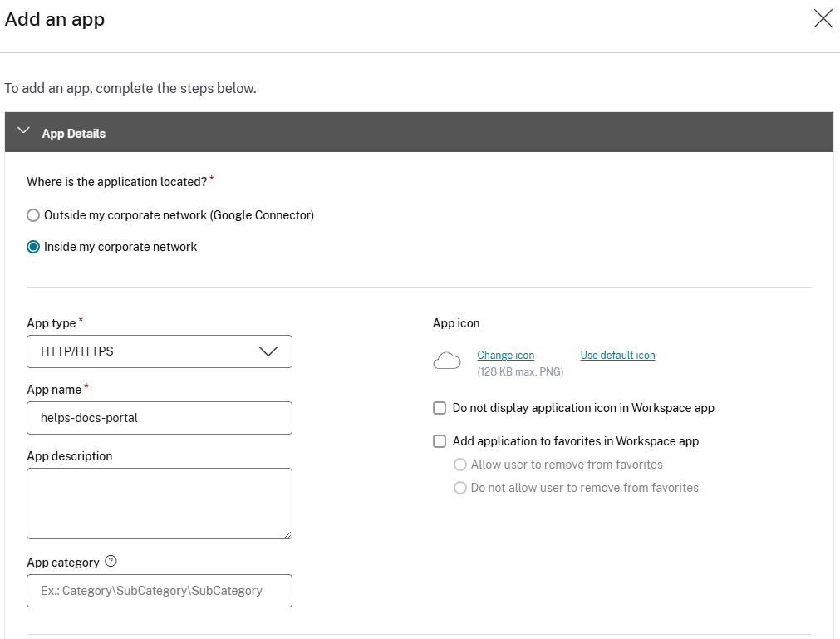This screenshot has width=840, height=639.
Task: Click the cloud app icon preview
Action: click(x=447, y=361)
